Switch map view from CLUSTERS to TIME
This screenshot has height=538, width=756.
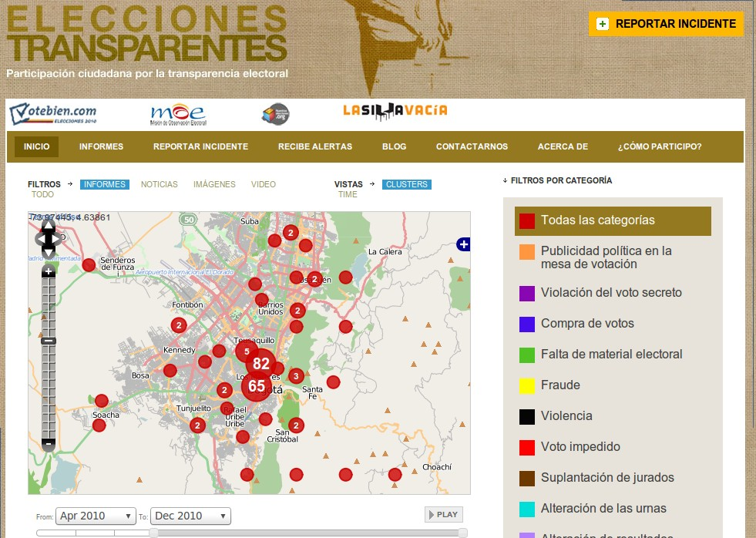pyautogui.click(x=348, y=195)
